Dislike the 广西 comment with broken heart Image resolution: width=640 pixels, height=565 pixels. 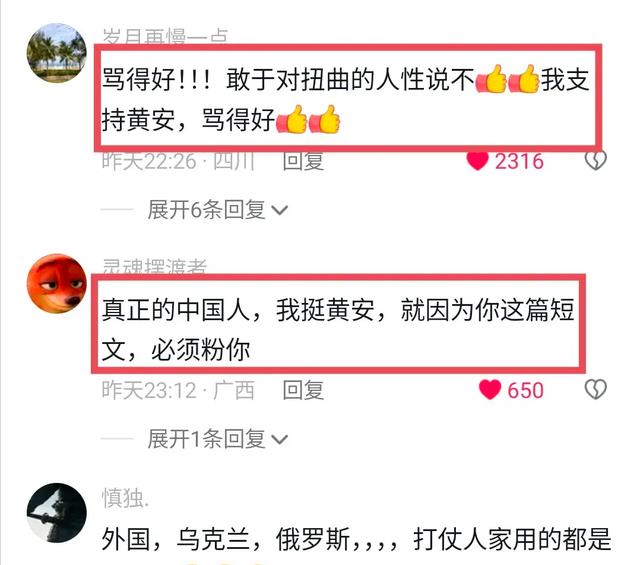pyautogui.click(x=596, y=389)
